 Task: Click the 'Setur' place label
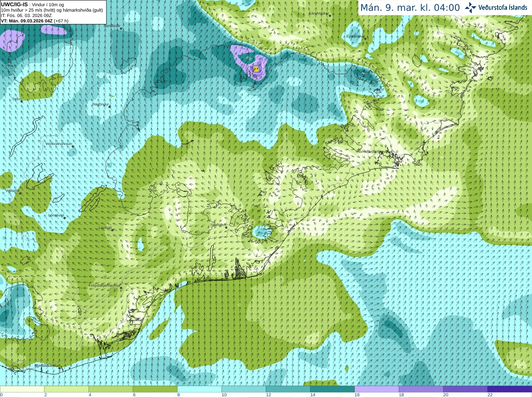(x=17, y=99)
